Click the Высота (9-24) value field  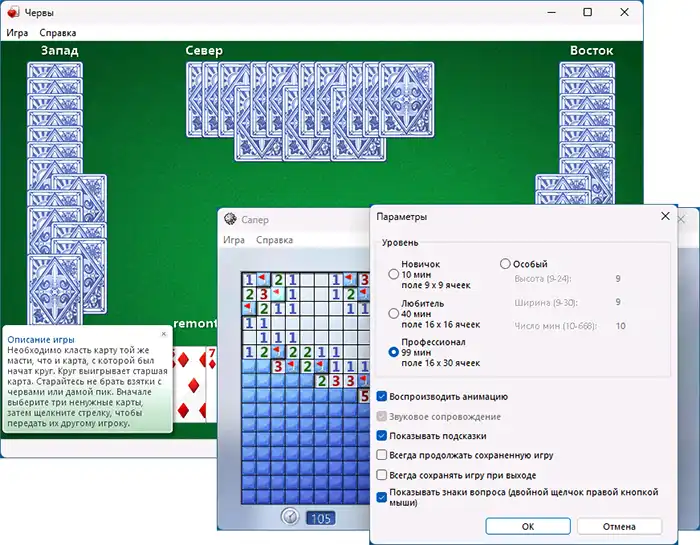[x=618, y=279]
